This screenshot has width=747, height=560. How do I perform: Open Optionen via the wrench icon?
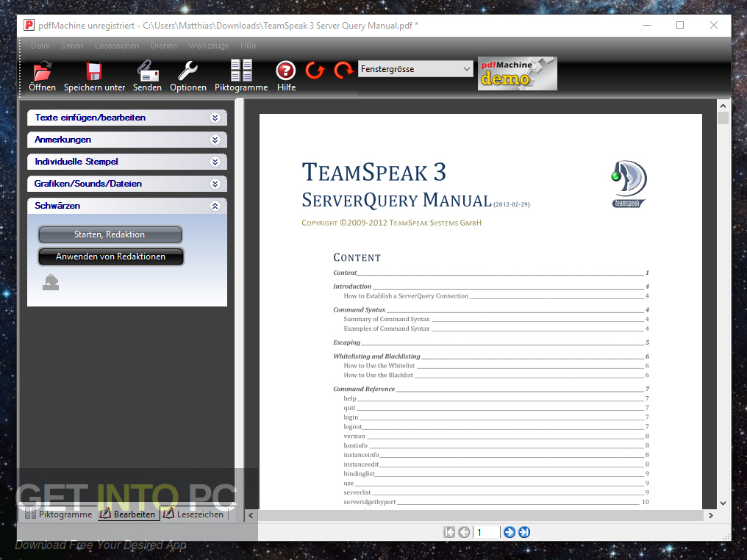click(x=187, y=71)
